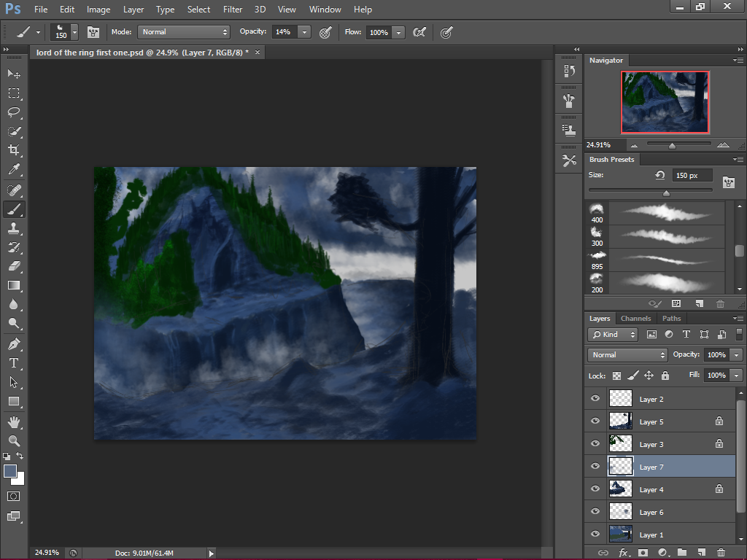Swap foreground and background colors
The image size is (747, 560).
point(20,456)
